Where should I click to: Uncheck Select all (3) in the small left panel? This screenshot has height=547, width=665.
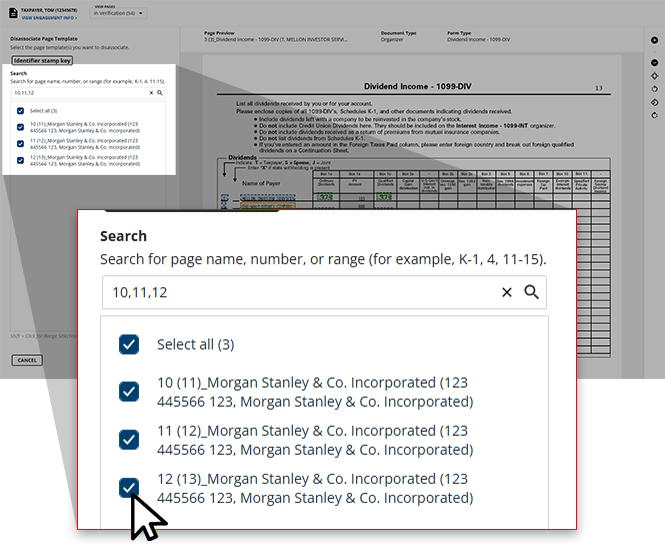click(x=21, y=110)
